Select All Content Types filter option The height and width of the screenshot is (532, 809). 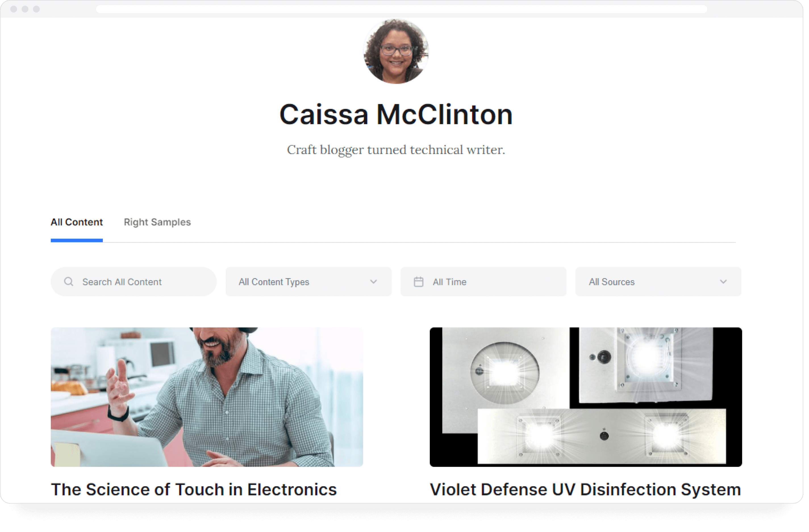(x=307, y=282)
